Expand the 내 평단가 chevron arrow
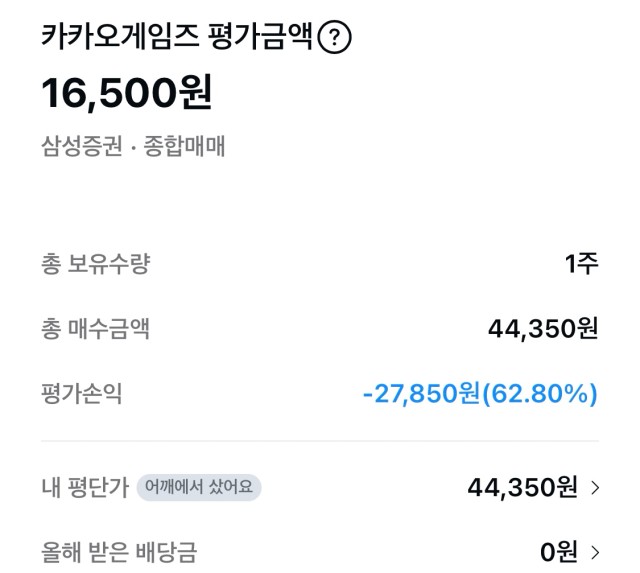 point(595,488)
